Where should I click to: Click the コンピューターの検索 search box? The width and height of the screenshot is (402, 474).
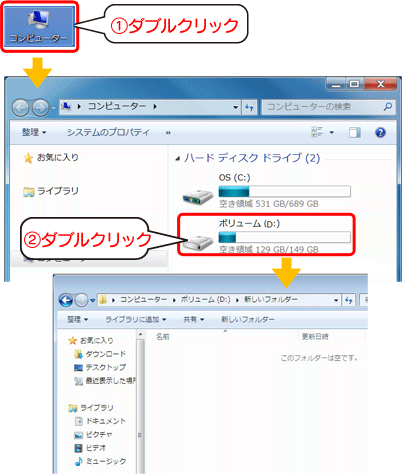pos(328,107)
